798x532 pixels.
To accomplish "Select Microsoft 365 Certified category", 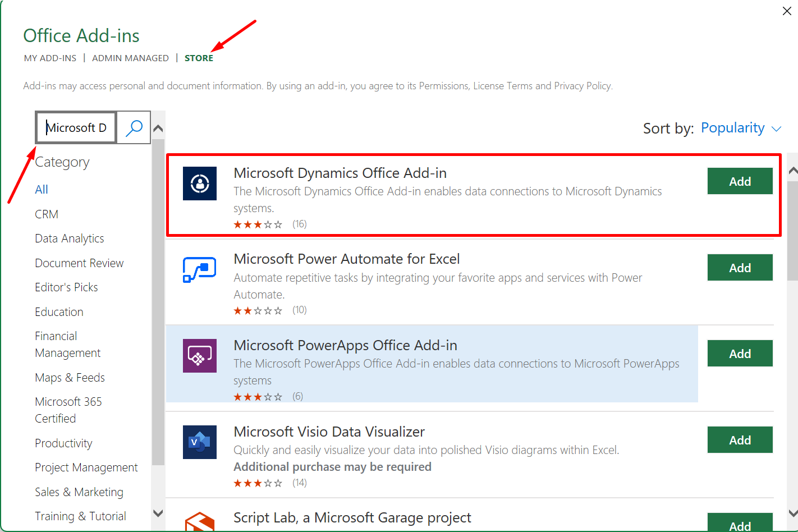I will 68,410.
